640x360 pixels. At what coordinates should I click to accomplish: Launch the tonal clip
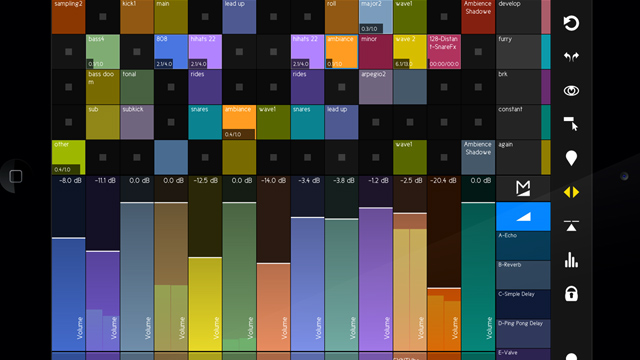[137, 87]
